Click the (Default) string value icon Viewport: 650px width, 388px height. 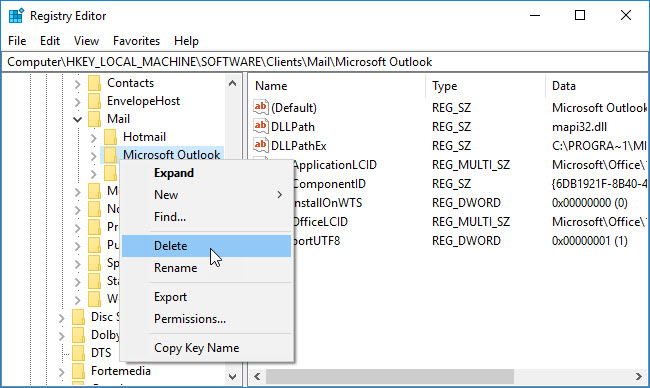pyautogui.click(x=261, y=107)
